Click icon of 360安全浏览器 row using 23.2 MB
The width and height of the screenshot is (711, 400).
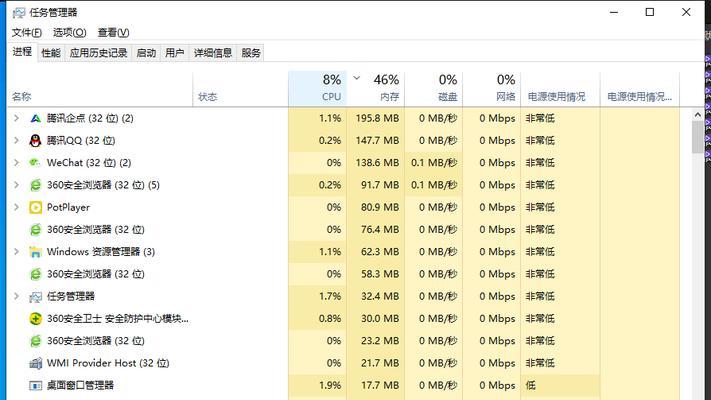point(35,341)
